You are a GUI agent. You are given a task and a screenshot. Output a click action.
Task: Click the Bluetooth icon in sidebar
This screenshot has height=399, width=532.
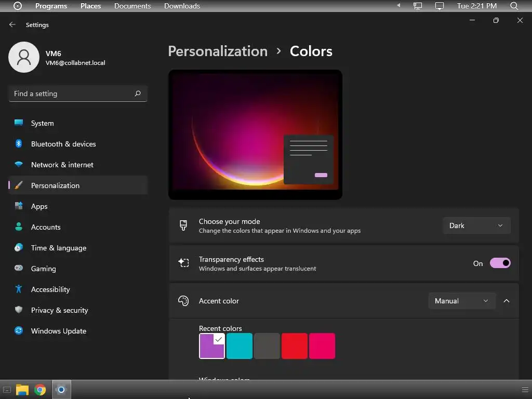pyautogui.click(x=19, y=143)
